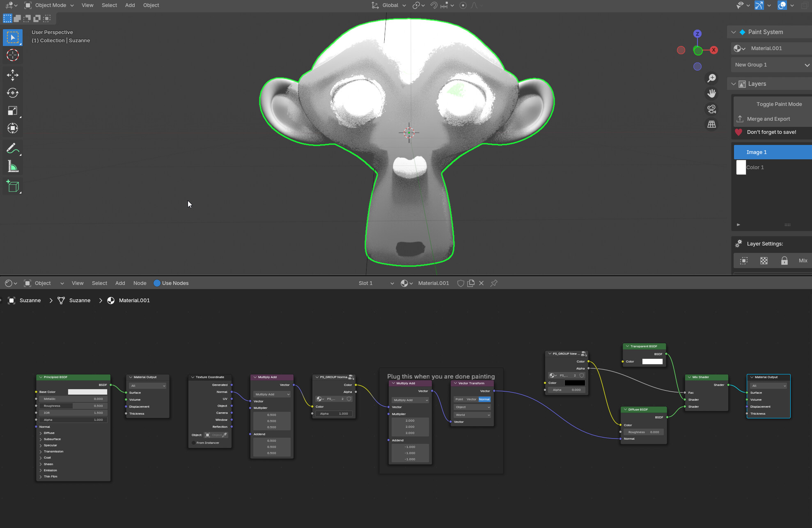Toggle proportional editing button
This screenshot has width=812, height=528.
pyautogui.click(x=463, y=5)
